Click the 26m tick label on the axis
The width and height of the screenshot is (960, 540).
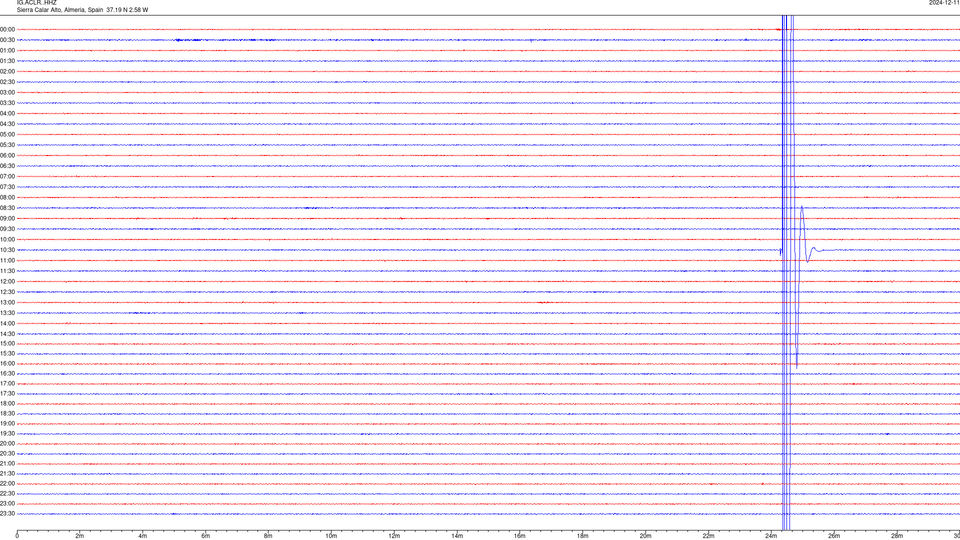pyautogui.click(x=834, y=536)
